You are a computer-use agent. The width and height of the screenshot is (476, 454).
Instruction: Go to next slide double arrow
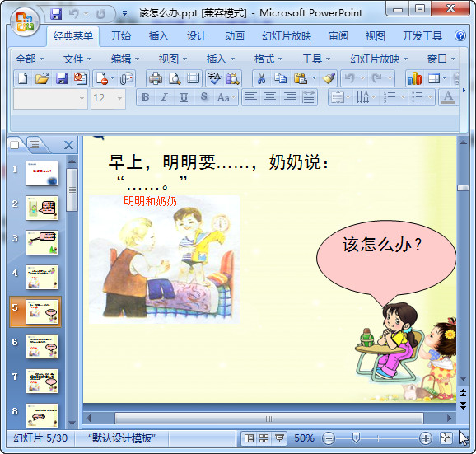pyautogui.click(x=463, y=405)
